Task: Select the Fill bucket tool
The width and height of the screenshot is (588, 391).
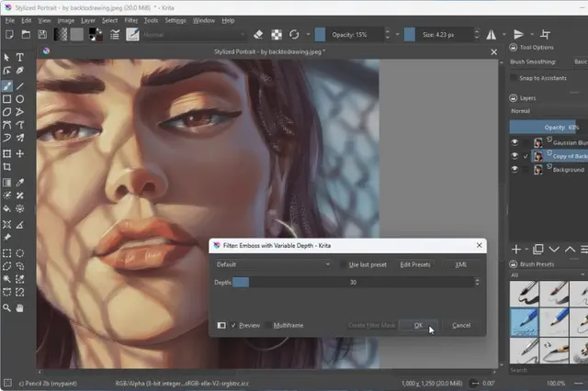Action: click(x=7, y=208)
